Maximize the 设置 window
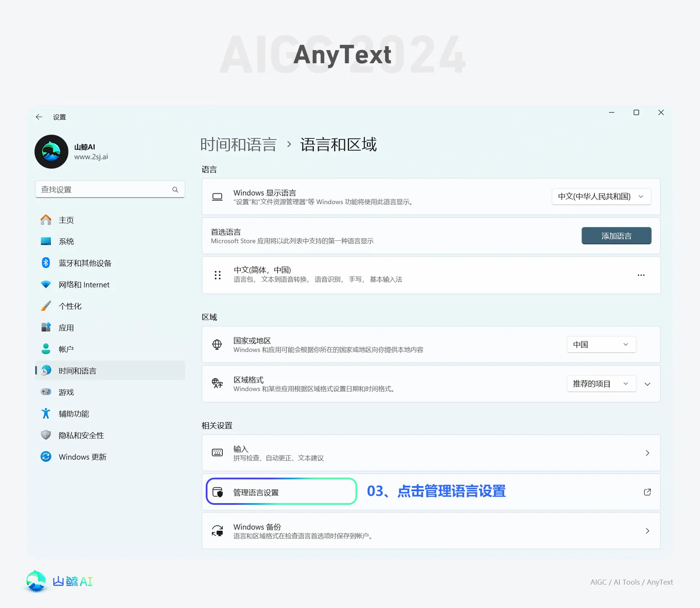The image size is (700, 608). (636, 113)
